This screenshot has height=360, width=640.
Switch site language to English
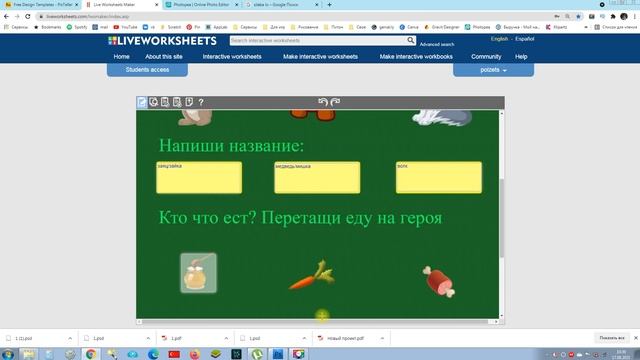click(x=499, y=39)
